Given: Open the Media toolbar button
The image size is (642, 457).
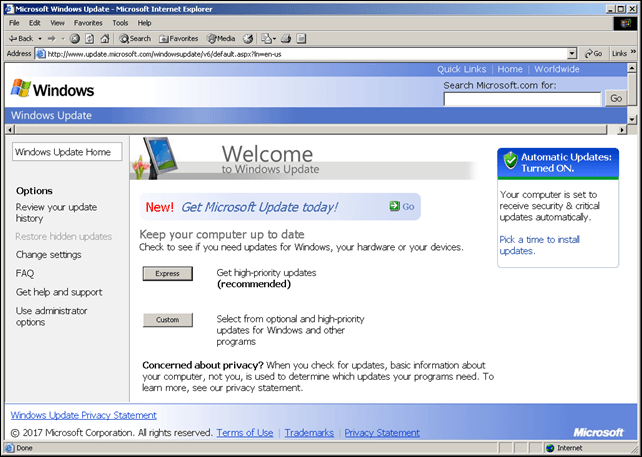Looking at the screenshot, I should 221,38.
